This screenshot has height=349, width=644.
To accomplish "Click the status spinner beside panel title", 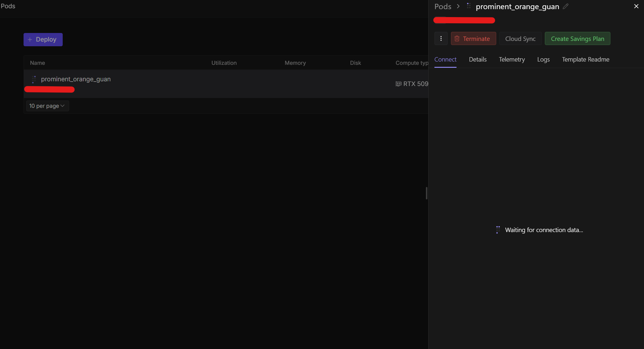I will 469,6.
